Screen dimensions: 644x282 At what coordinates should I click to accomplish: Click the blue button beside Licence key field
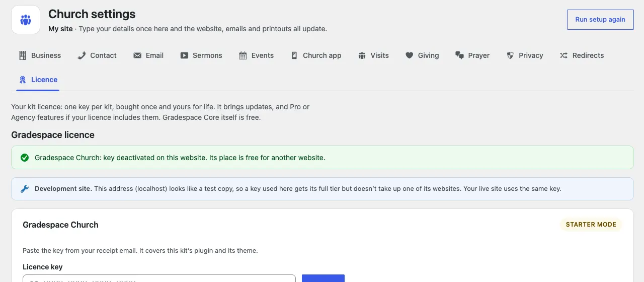323,278
